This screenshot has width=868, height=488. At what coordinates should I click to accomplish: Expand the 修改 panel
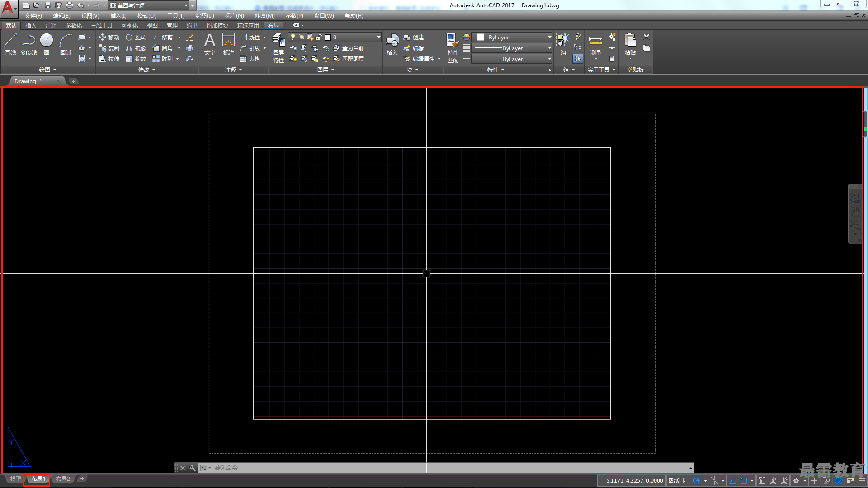[x=146, y=70]
